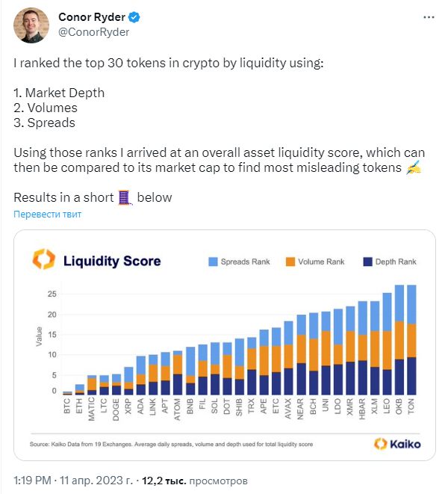Click the Spreads Rank light blue legend swatch

point(213,262)
